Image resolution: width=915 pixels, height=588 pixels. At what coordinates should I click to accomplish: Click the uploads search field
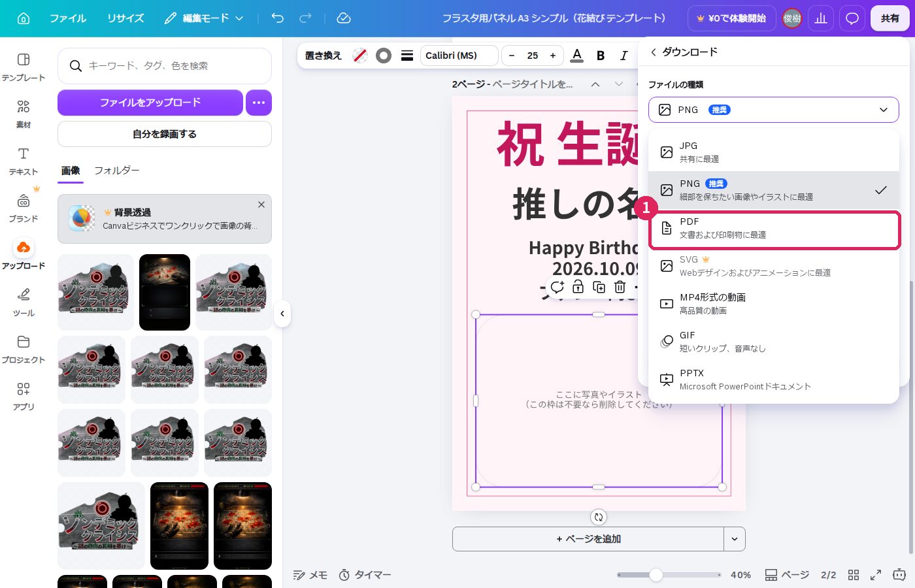[165, 66]
